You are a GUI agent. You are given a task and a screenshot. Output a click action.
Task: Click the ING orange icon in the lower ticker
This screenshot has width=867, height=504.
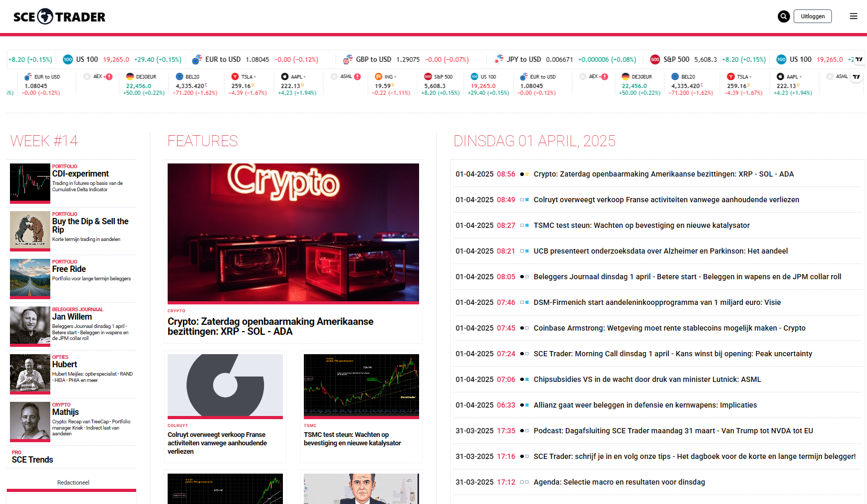click(378, 76)
